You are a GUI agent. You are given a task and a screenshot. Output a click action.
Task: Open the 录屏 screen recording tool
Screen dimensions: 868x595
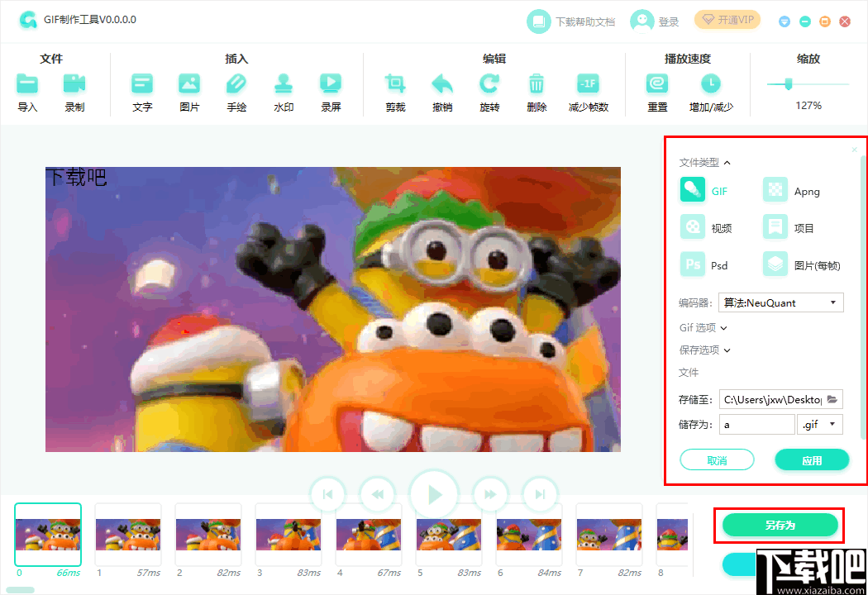(331, 83)
